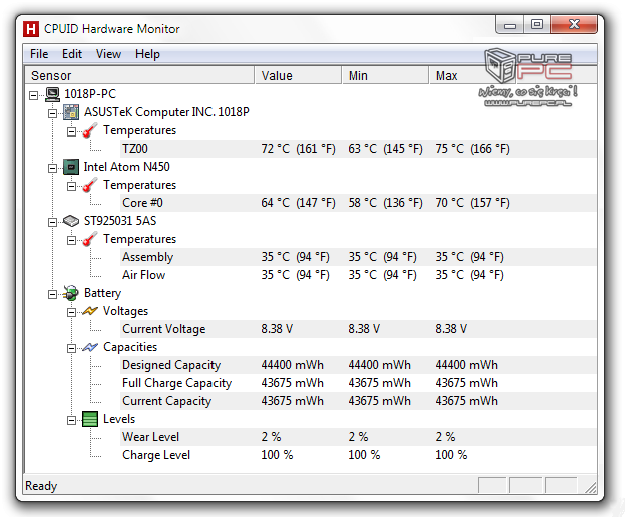This screenshot has width=625, height=517.
Task: Select the TZ00 sensor row
Action: click(358, 149)
